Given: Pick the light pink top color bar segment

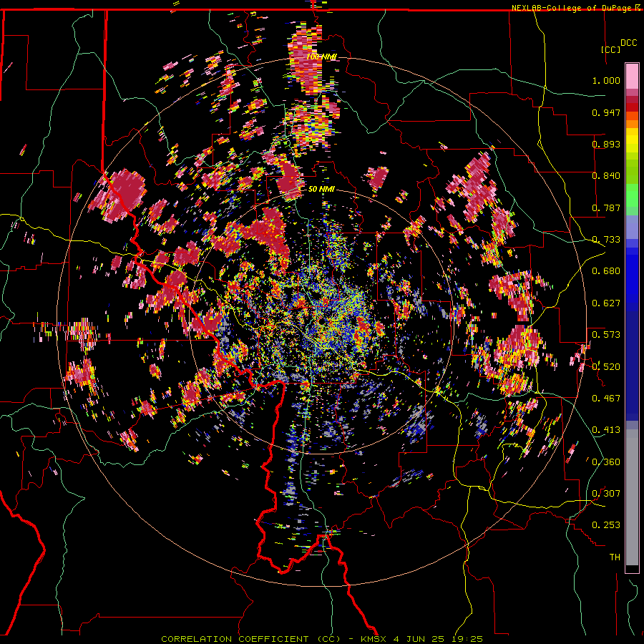Looking at the screenshot, I should tap(632, 77).
